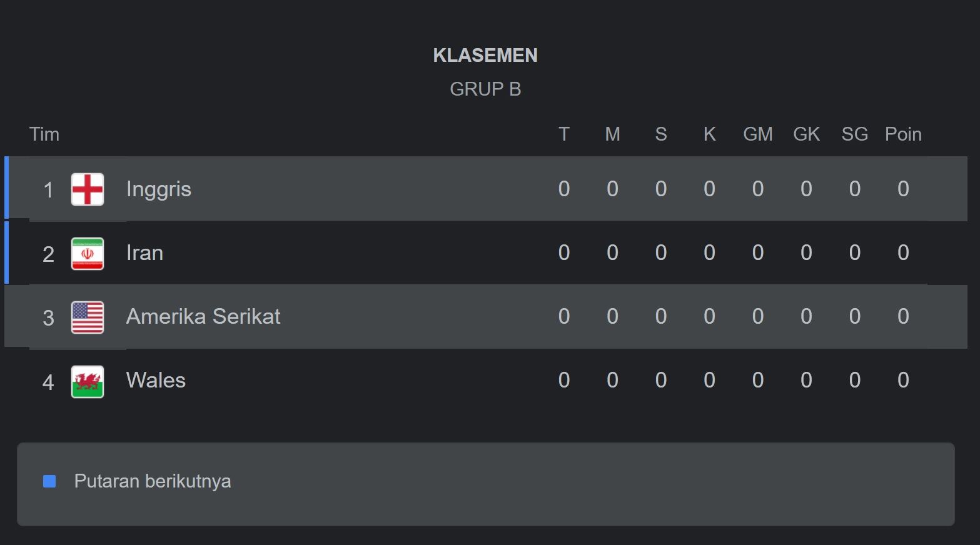
Task: Click the Poin column header
Action: click(903, 134)
